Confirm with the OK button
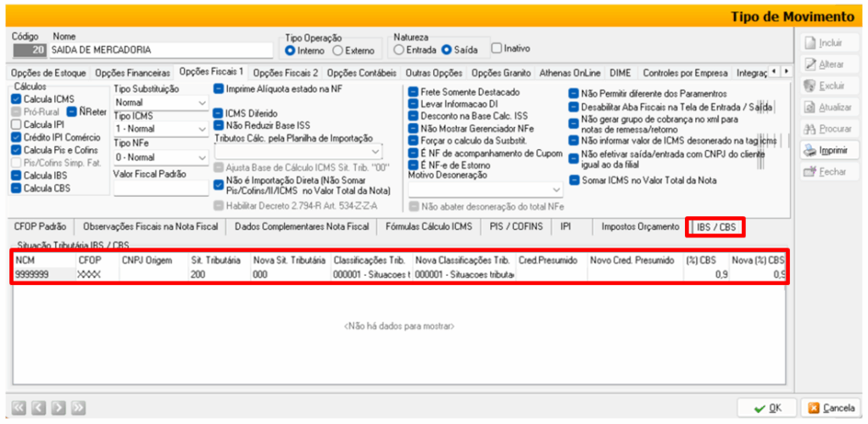Screen dimensions: 868x424 tap(767, 408)
